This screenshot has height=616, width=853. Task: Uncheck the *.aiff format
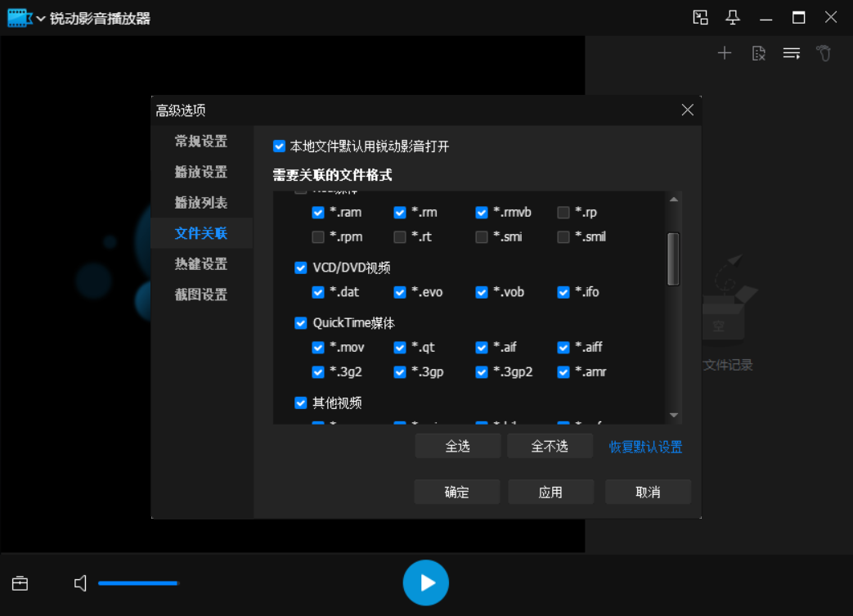(563, 347)
